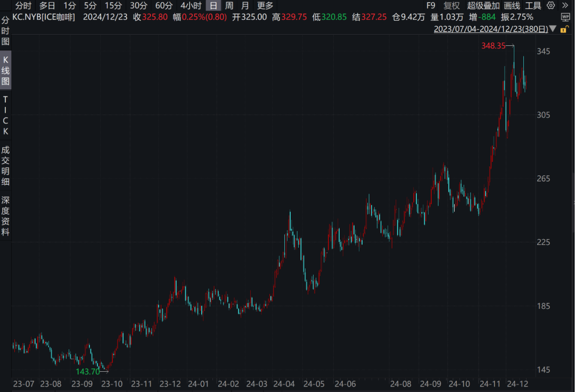Click the 2023/07/04-2024/12/23 date range link
The image size is (575, 392).
point(490,29)
